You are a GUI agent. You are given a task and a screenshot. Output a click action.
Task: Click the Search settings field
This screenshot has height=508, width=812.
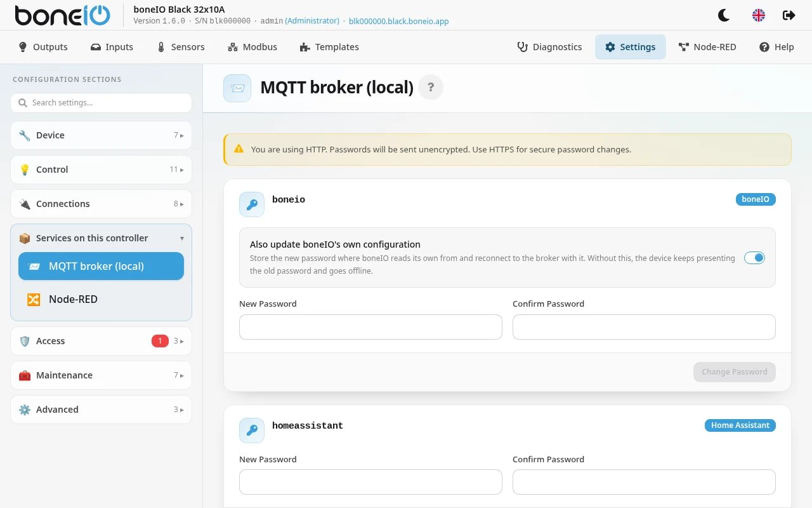click(x=101, y=103)
